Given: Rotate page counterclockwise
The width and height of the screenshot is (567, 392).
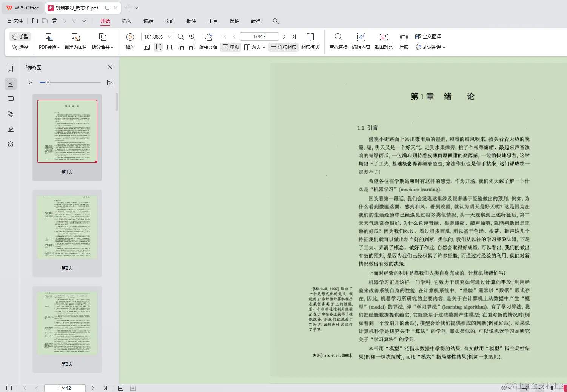Looking at the screenshot, I should (x=181, y=47).
